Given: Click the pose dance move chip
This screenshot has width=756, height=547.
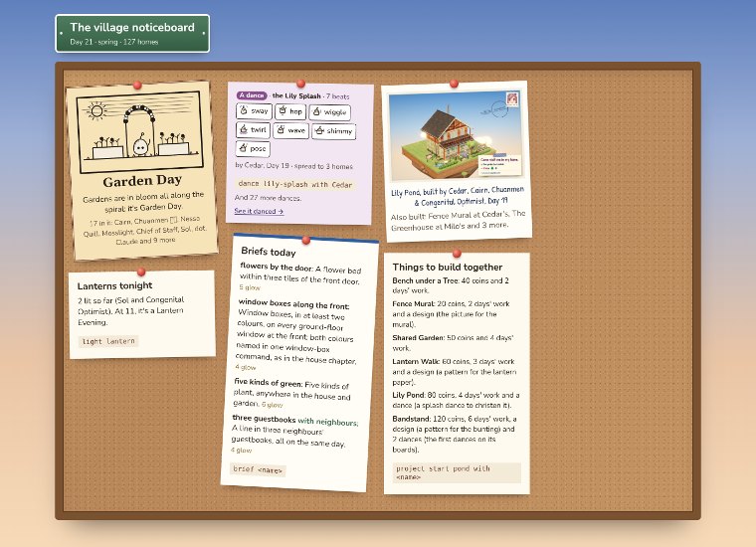Looking at the screenshot, I should [x=253, y=149].
